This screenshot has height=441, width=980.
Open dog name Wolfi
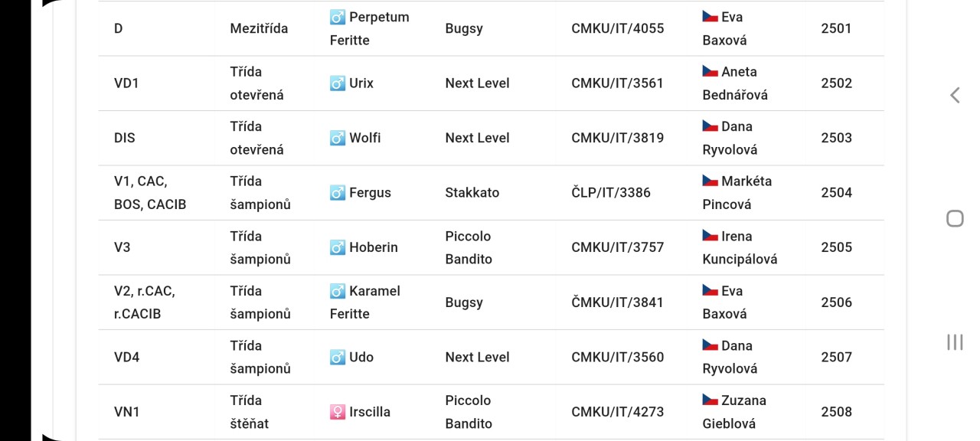point(365,138)
